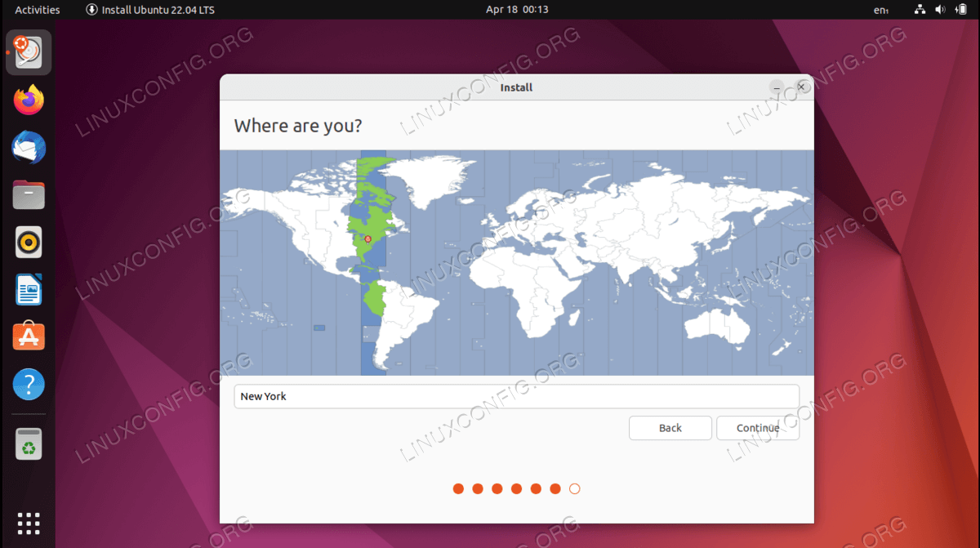This screenshot has width=980, height=548.
Task: Open the Files manager dock icon
Action: click(x=29, y=195)
